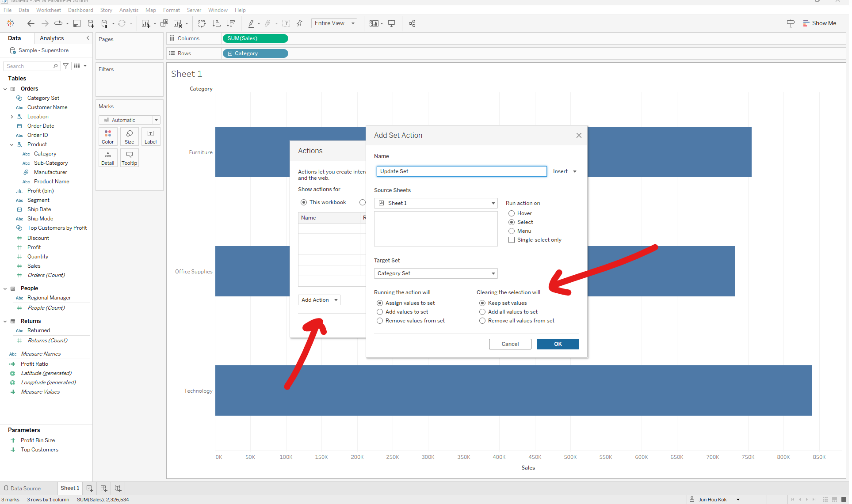The height and width of the screenshot is (504, 852).
Task: Open the Target Set Category Set dropdown
Action: 436,273
